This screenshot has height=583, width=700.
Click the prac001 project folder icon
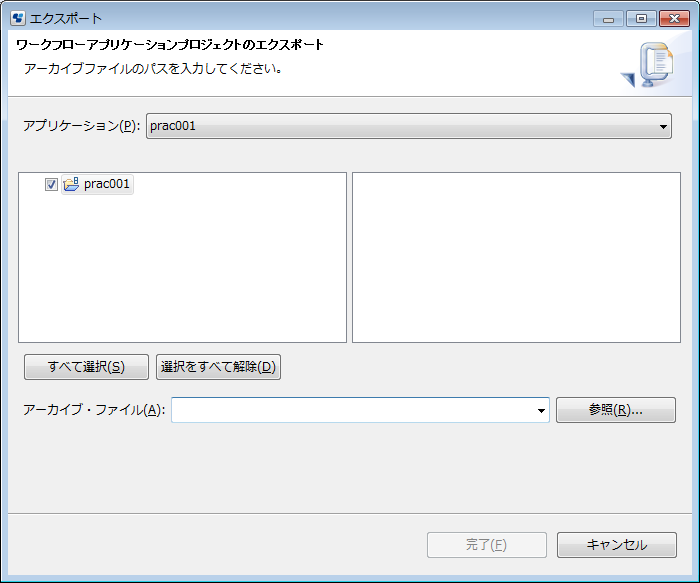point(71,184)
